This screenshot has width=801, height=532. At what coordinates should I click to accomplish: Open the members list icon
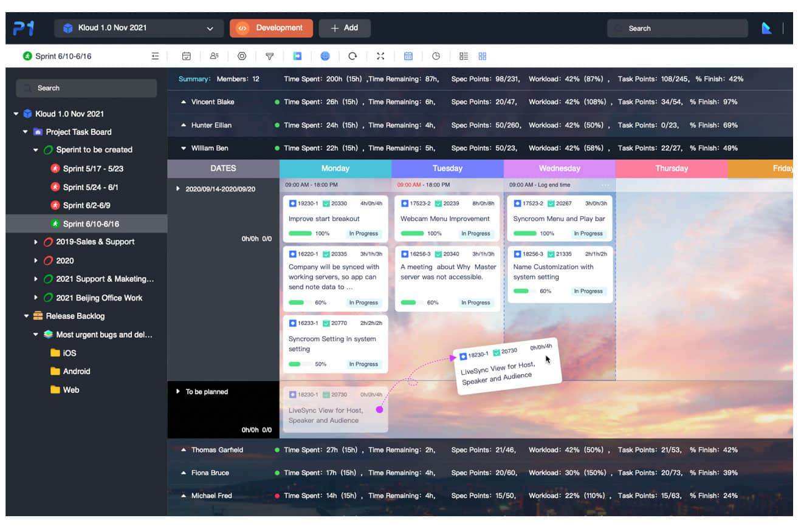(214, 56)
